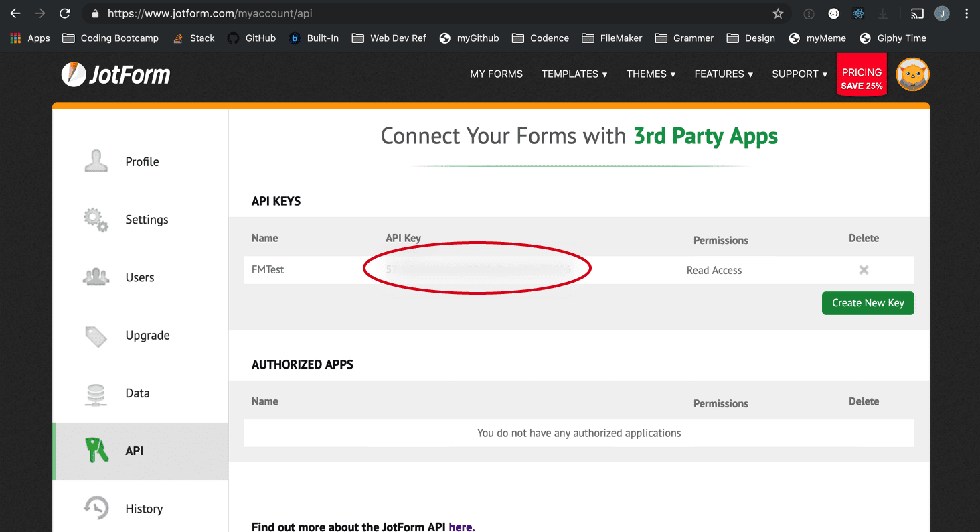Open the GitHub bookmark in the bookmarks bar
This screenshot has width=980, height=532.
(251, 38)
